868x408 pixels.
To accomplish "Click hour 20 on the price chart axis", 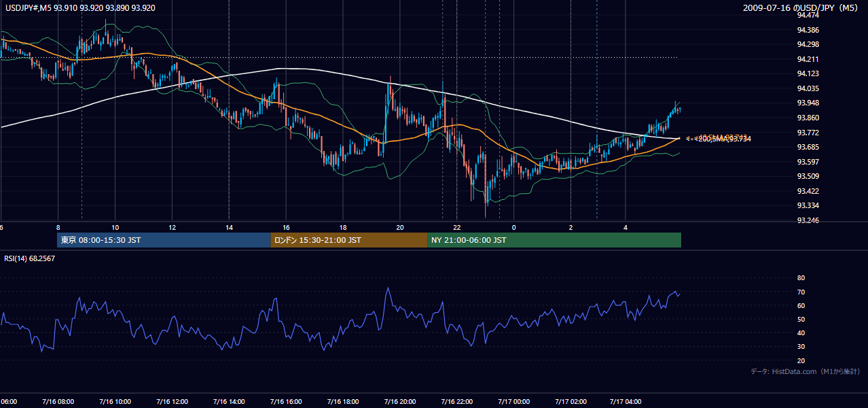I will [400, 227].
